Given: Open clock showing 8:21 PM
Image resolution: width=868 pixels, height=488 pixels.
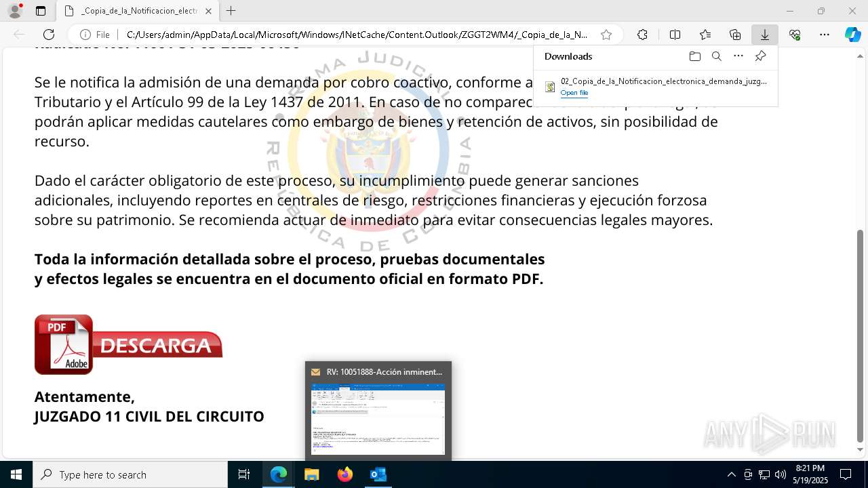Looking at the screenshot, I should point(810,474).
